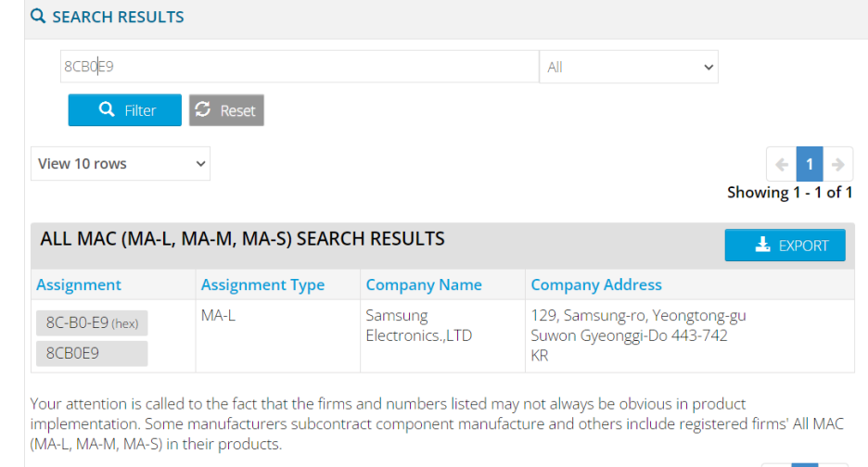Open the All registry type dropdown
Image resolution: width=868 pixels, height=467 pixels.
(x=629, y=67)
